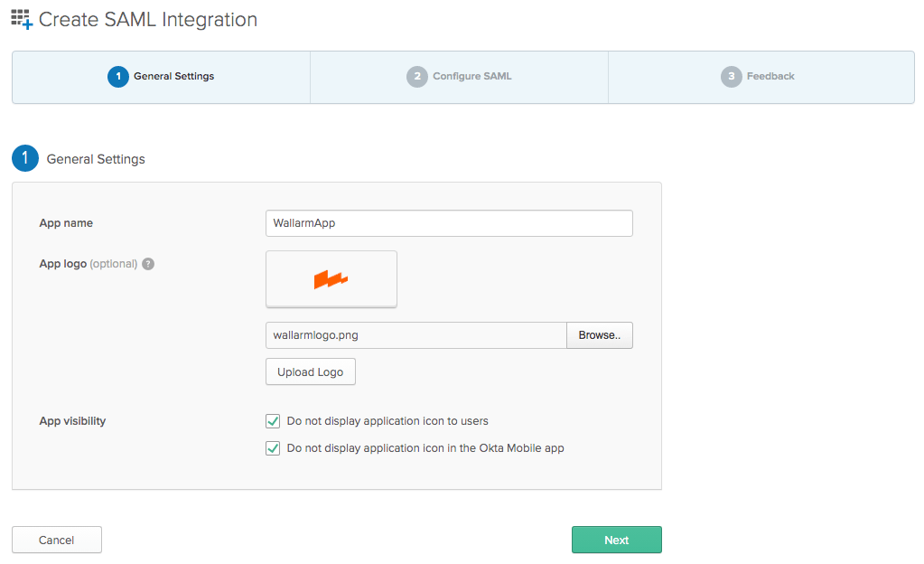This screenshot has width=924, height=564.
Task: Focus the App name text field
Action: (x=449, y=223)
